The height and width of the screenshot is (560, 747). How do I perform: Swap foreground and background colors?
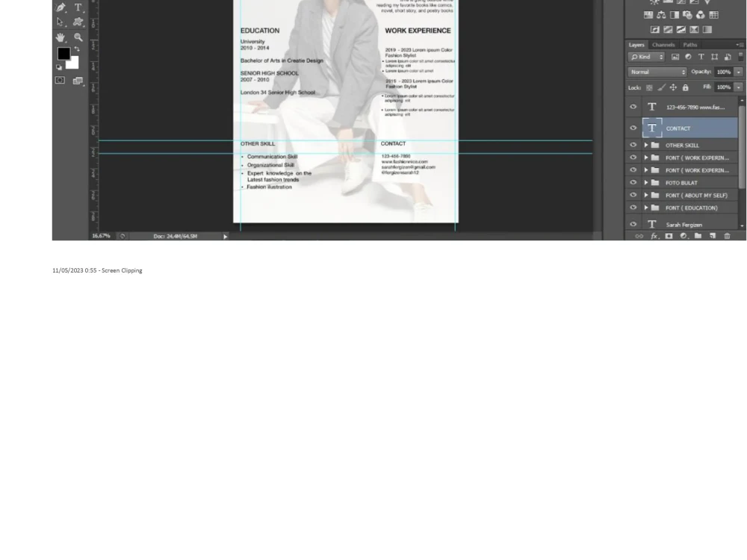[77, 49]
